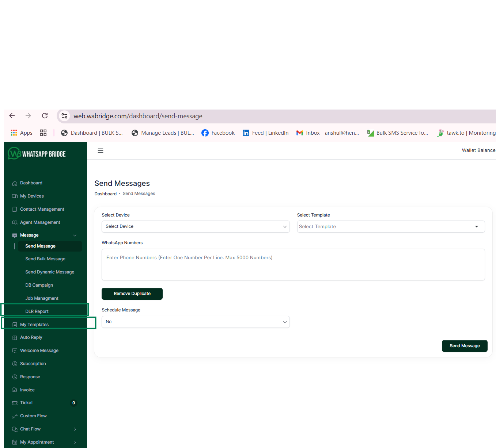This screenshot has height=448, width=496.
Task: Open Gmail Inbox bookmark
Action: 327,133
